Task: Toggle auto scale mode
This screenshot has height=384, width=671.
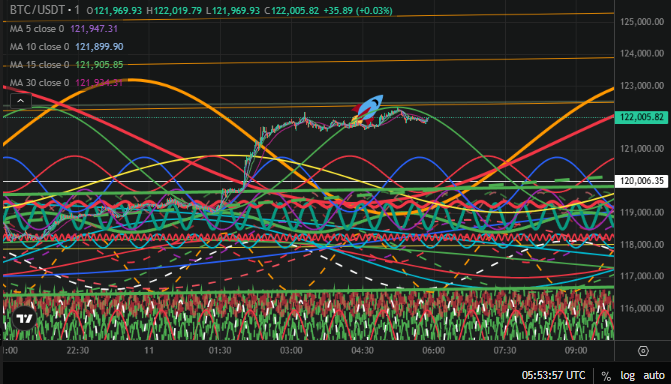Action: 654,375
